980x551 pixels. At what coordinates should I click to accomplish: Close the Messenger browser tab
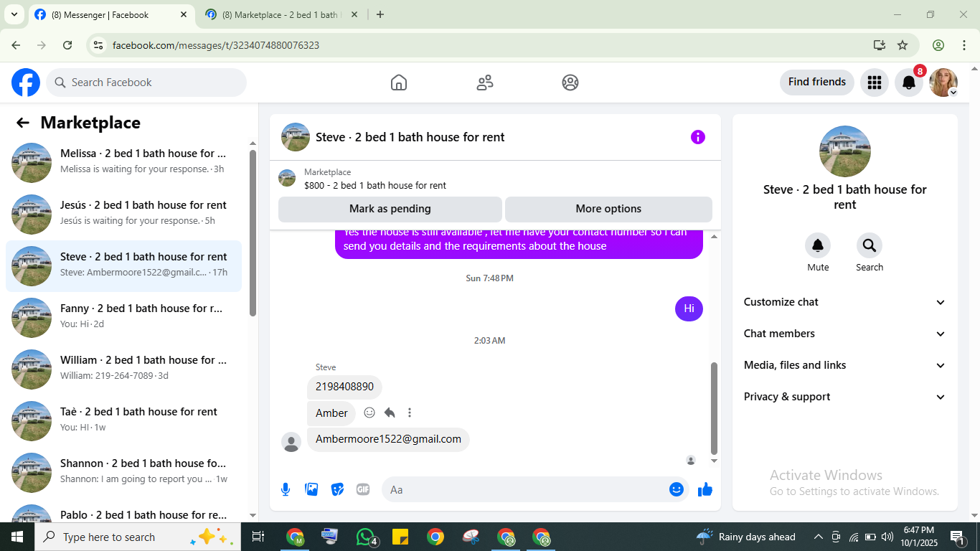184,14
